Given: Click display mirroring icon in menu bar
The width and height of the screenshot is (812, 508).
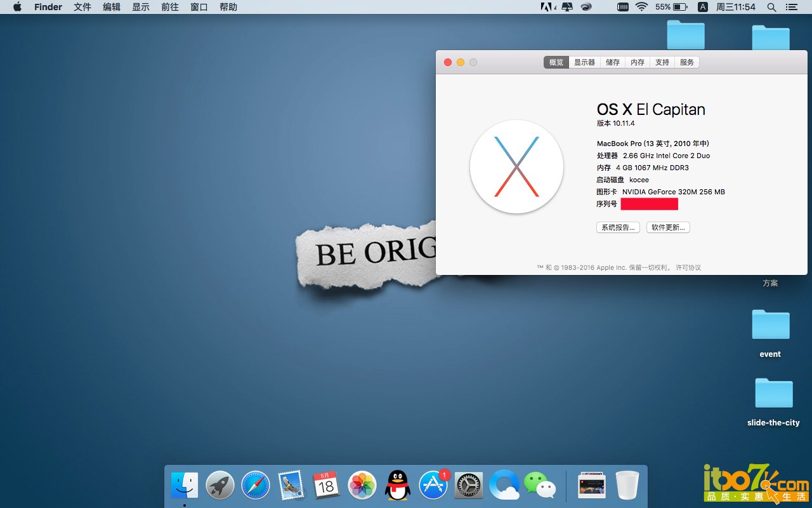Looking at the screenshot, I should (567, 7).
